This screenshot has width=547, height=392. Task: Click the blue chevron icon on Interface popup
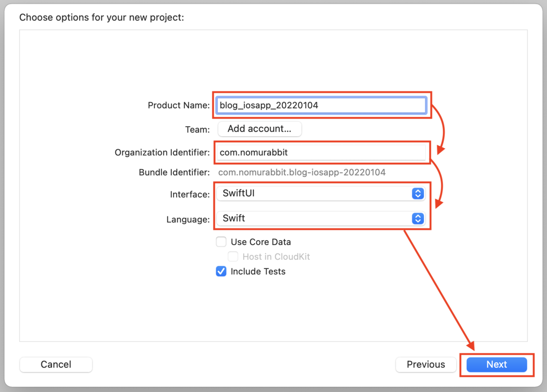pos(418,194)
